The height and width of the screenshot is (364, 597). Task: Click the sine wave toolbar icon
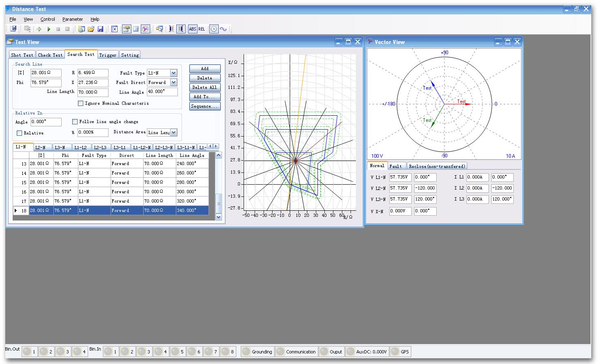pyautogui.click(x=223, y=29)
